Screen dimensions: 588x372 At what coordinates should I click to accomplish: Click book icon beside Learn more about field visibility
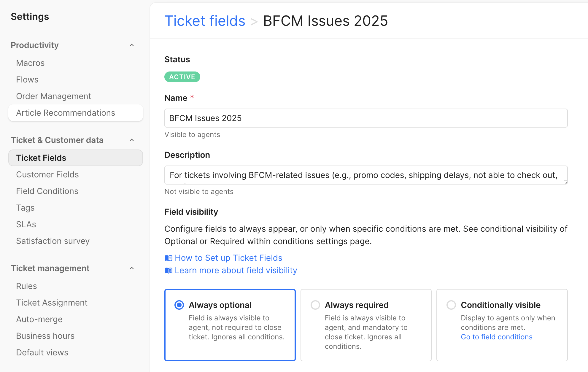coord(169,271)
